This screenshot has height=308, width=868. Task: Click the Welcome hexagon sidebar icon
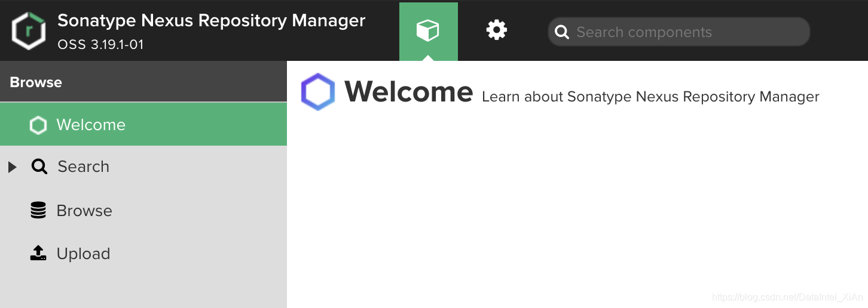tap(38, 125)
